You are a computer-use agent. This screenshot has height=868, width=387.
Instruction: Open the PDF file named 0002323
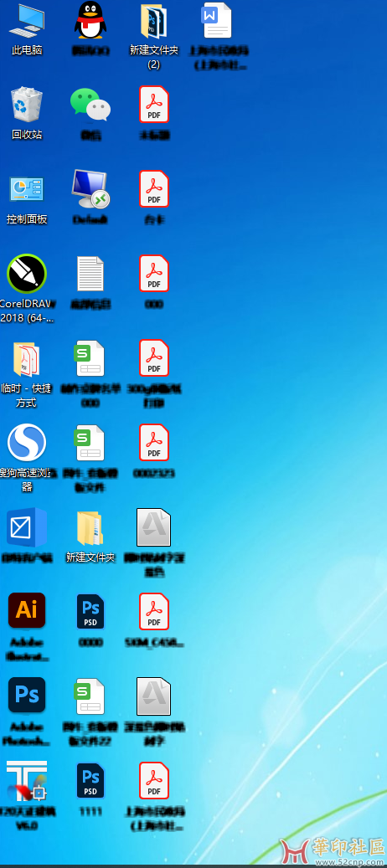click(154, 443)
